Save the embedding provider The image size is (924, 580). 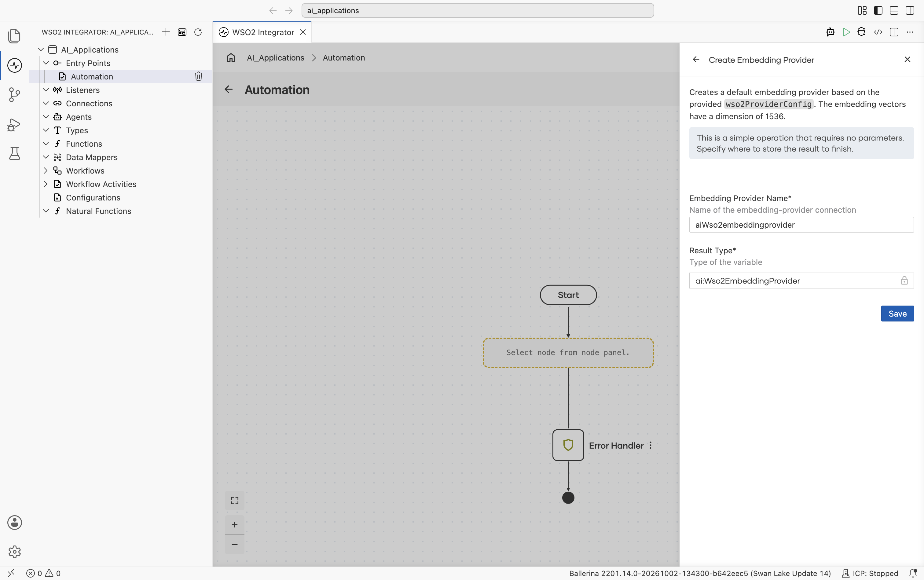point(897,314)
